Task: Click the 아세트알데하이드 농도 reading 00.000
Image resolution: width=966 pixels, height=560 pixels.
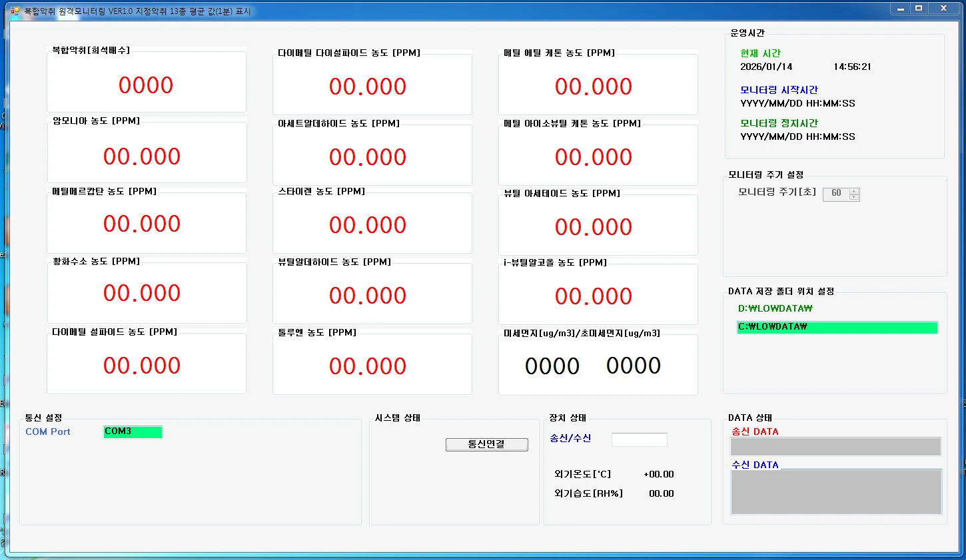Action: click(x=368, y=157)
